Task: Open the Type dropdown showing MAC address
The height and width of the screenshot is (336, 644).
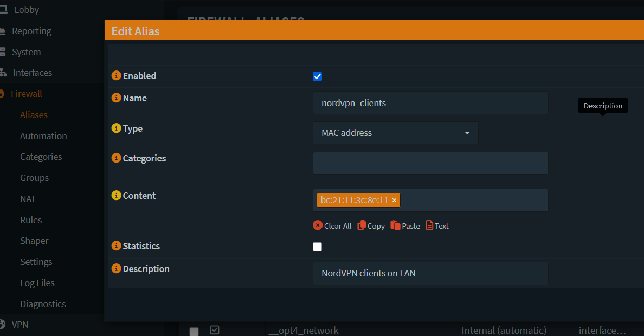Action: point(395,133)
